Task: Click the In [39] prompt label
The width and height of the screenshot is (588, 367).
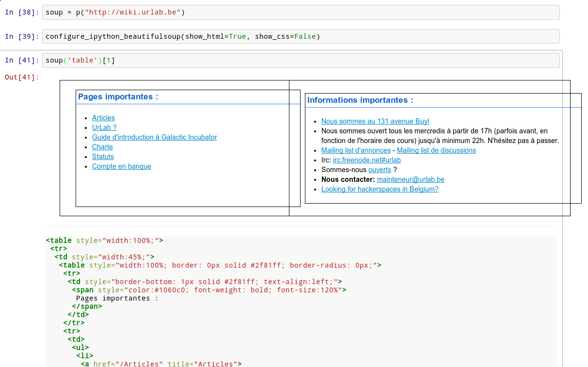Action: point(22,36)
